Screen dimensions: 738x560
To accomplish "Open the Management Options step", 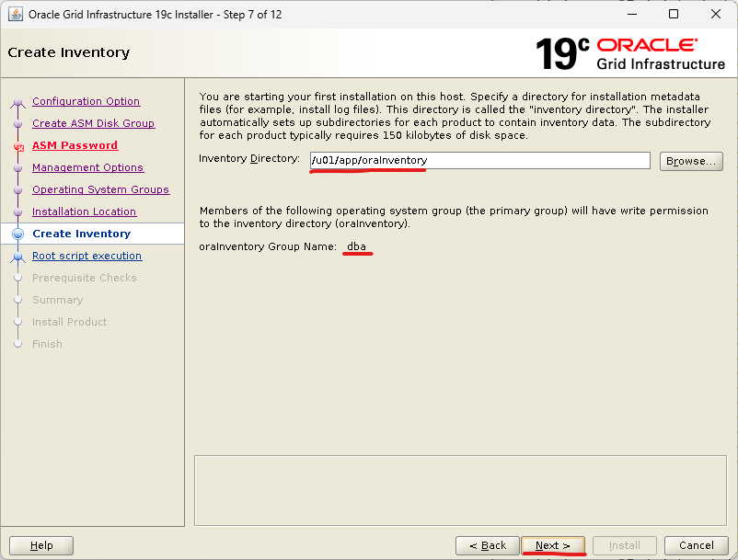I will click(x=87, y=167).
